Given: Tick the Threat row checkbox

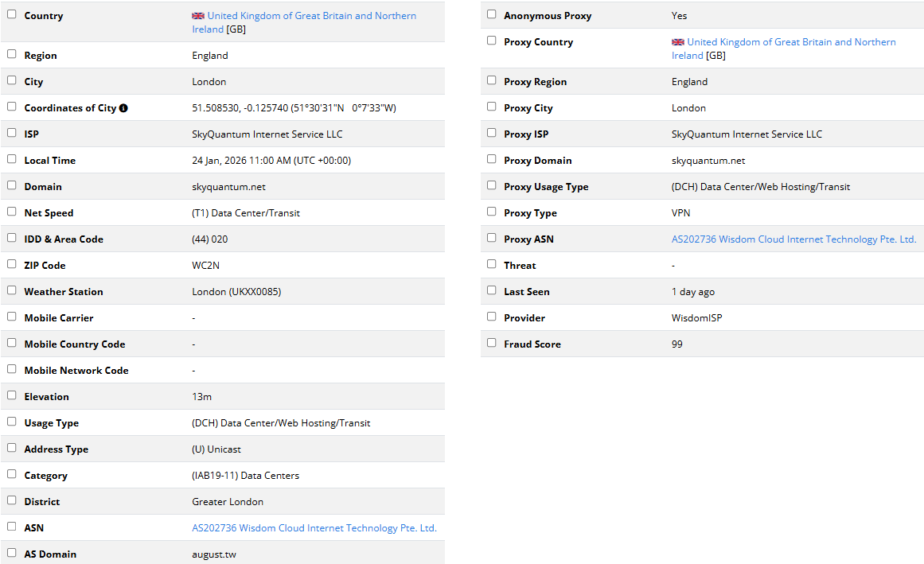Looking at the screenshot, I should point(491,264).
